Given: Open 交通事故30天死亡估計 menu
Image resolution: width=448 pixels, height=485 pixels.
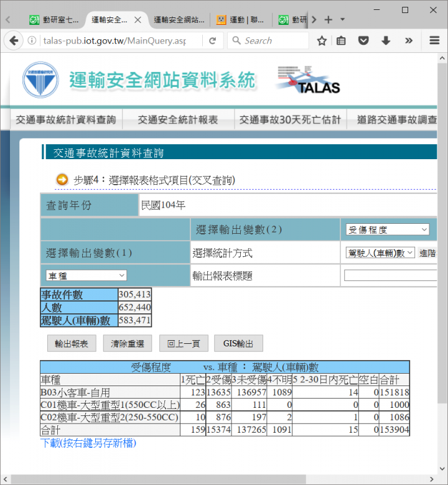Looking at the screenshot, I should coord(290,119).
